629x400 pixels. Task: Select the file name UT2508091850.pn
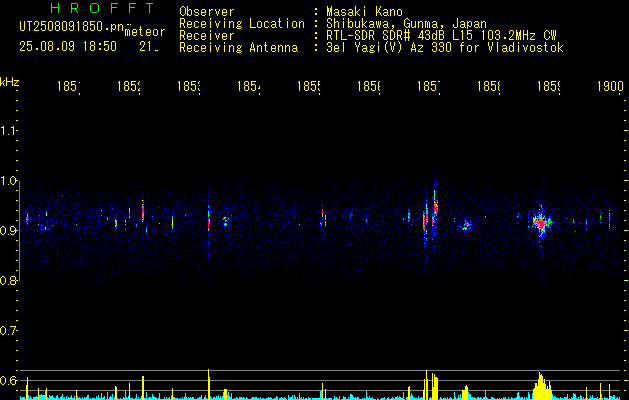pos(72,27)
